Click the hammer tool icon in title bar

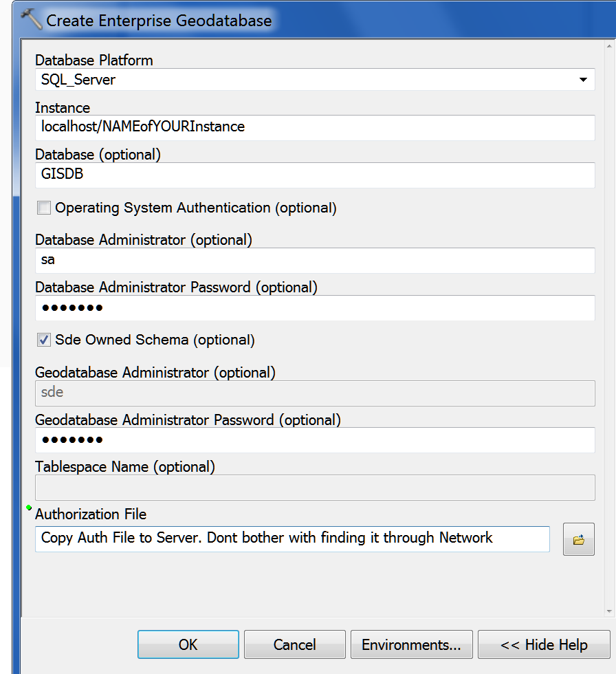click(31, 19)
